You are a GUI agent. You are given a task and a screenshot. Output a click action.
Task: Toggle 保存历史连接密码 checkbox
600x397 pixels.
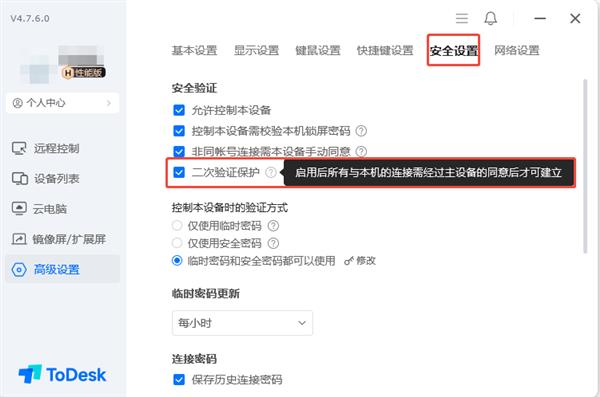[x=179, y=379]
